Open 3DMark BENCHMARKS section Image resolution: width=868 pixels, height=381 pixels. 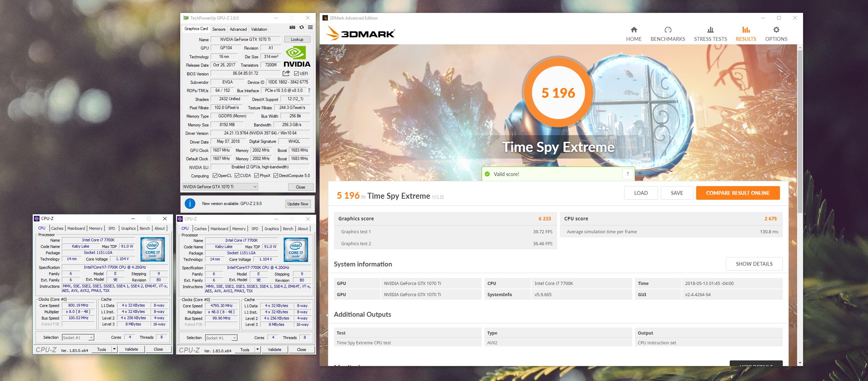(x=668, y=34)
